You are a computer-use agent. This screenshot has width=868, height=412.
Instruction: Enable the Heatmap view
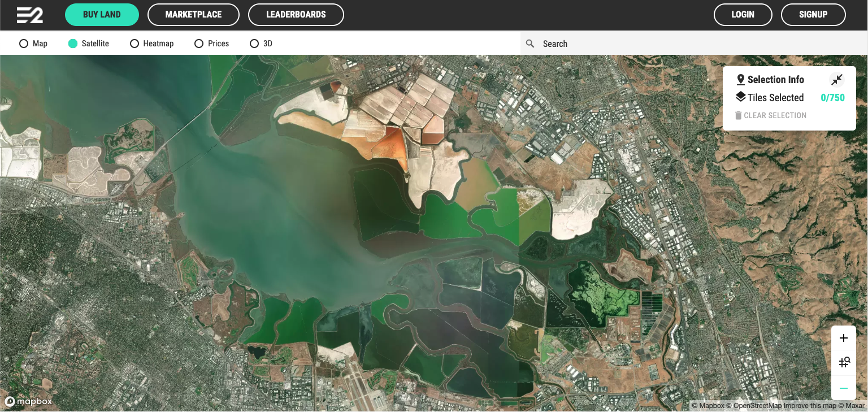134,44
